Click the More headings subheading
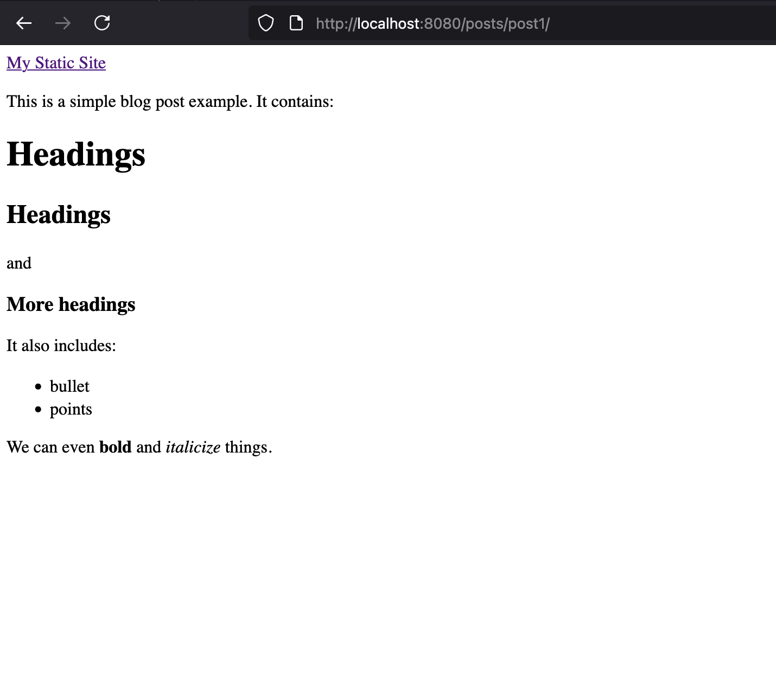The height and width of the screenshot is (700, 776). (71, 304)
